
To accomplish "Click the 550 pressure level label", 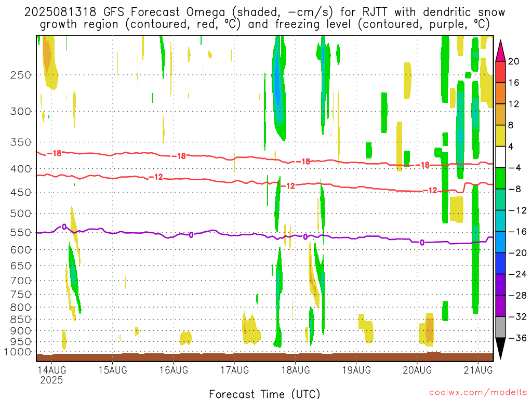I will 21,232.
